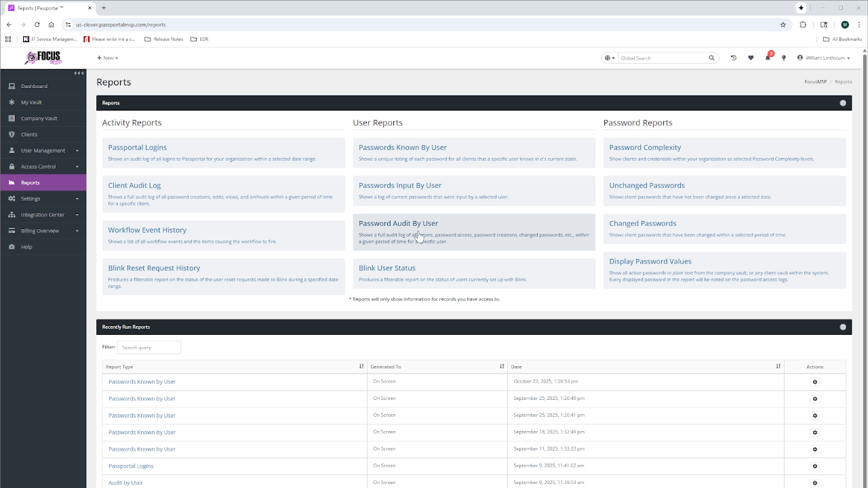Viewport: 868px width, 488px height.
Task: Open Blink User Status report
Action: (387, 268)
